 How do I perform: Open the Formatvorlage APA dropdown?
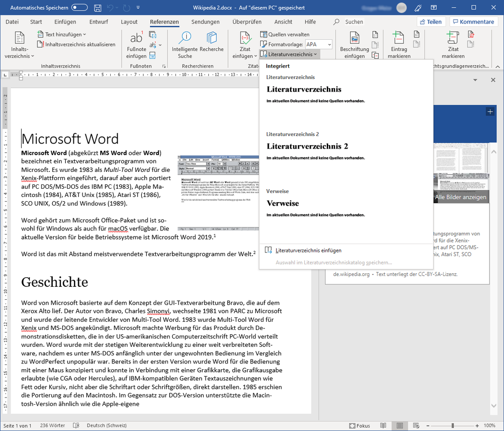click(319, 45)
